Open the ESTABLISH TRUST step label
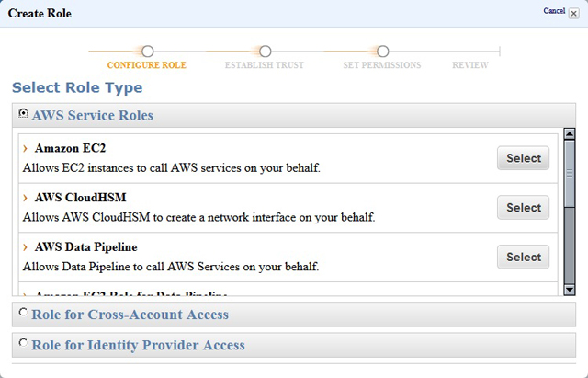The height and width of the screenshot is (378, 588). pyautogui.click(x=265, y=65)
